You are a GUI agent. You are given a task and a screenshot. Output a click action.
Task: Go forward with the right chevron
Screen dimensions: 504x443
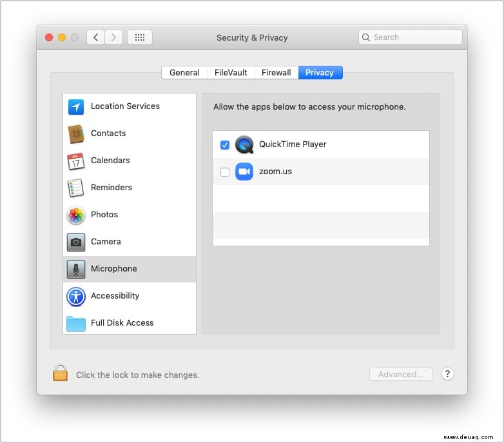(x=113, y=37)
